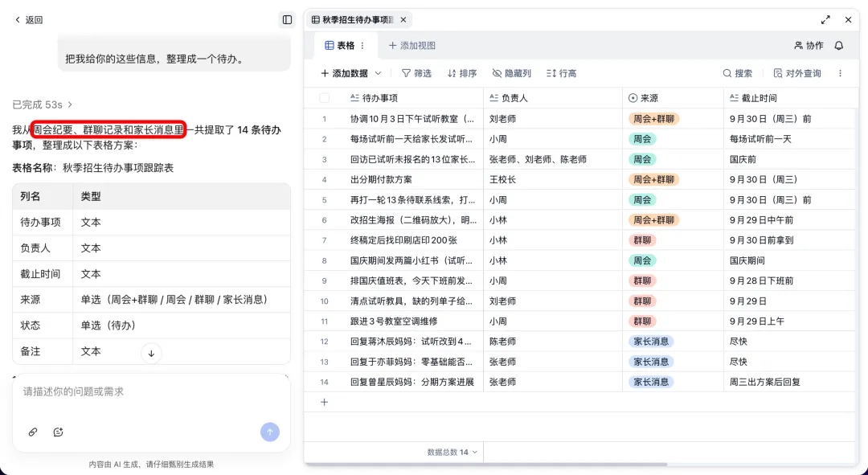Click the cell 刘老师 in row 10
This screenshot has width=868, height=475.
click(552, 301)
